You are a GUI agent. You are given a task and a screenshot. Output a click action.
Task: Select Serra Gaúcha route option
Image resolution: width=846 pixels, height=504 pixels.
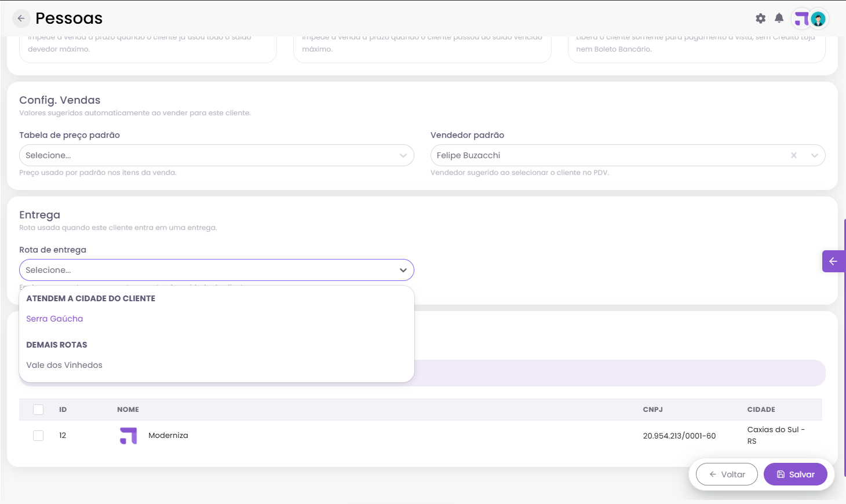(54, 319)
